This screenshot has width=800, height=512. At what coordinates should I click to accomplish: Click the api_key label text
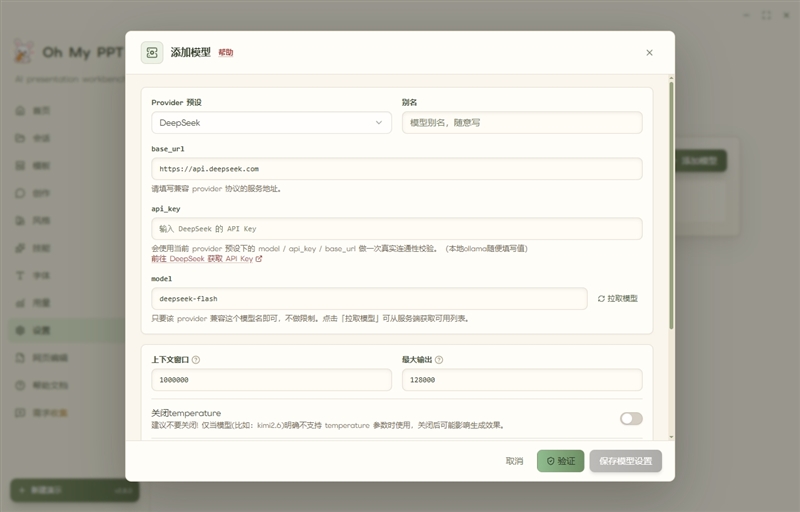pos(166,209)
